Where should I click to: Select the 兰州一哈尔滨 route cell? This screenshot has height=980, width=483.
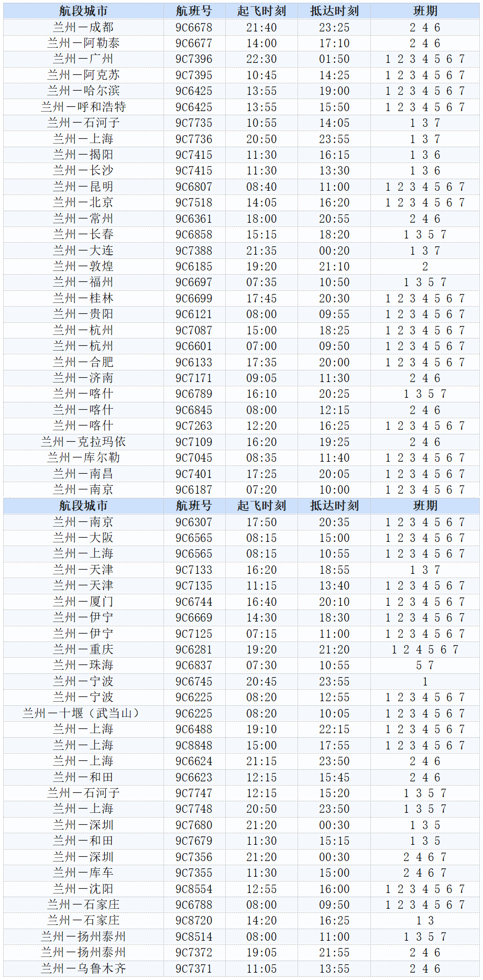tap(83, 91)
